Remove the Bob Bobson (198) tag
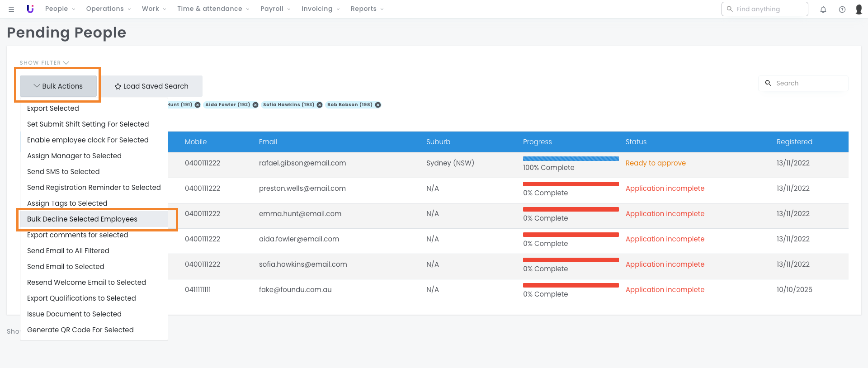This screenshot has width=868, height=368. (x=378, y=105)
